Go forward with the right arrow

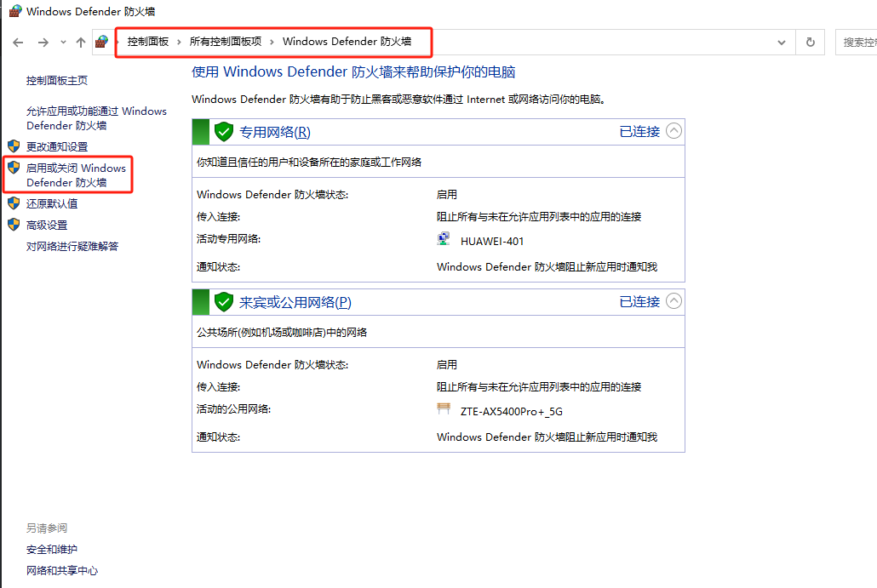(43, 43)
